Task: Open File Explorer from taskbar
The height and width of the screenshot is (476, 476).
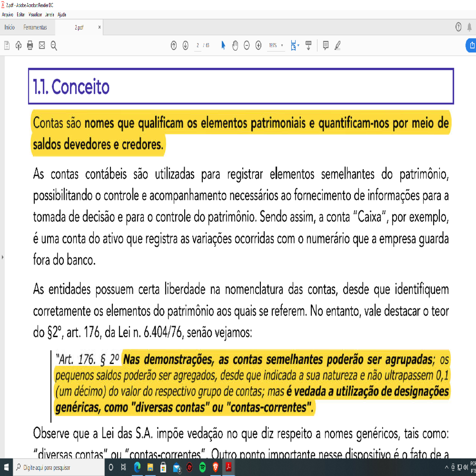Action: click(x=150, y=467)
